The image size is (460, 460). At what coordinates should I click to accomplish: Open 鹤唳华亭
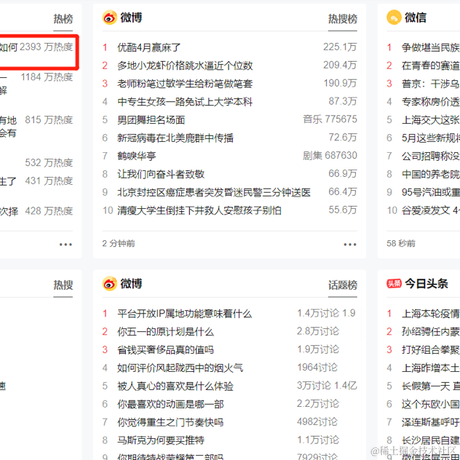coord(137,156)
